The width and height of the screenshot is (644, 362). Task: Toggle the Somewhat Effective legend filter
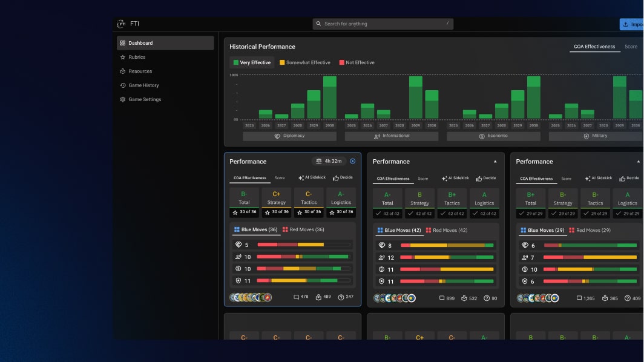pyautogui.click(x=305, y=62)
